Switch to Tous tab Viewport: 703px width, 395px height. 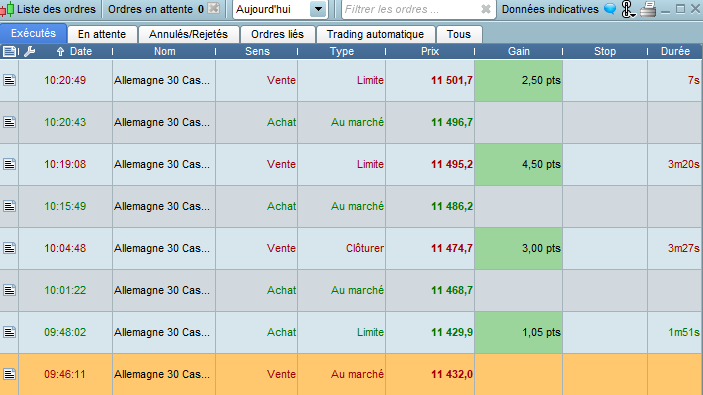click(459, 35)
